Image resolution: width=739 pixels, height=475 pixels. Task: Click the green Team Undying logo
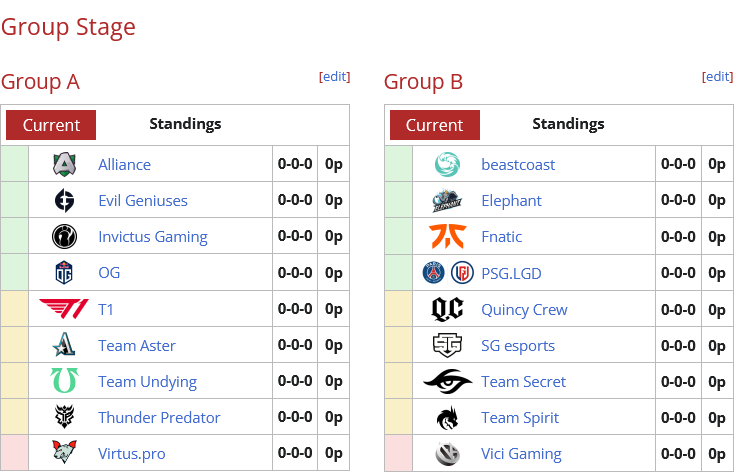(x=64, y=380)
